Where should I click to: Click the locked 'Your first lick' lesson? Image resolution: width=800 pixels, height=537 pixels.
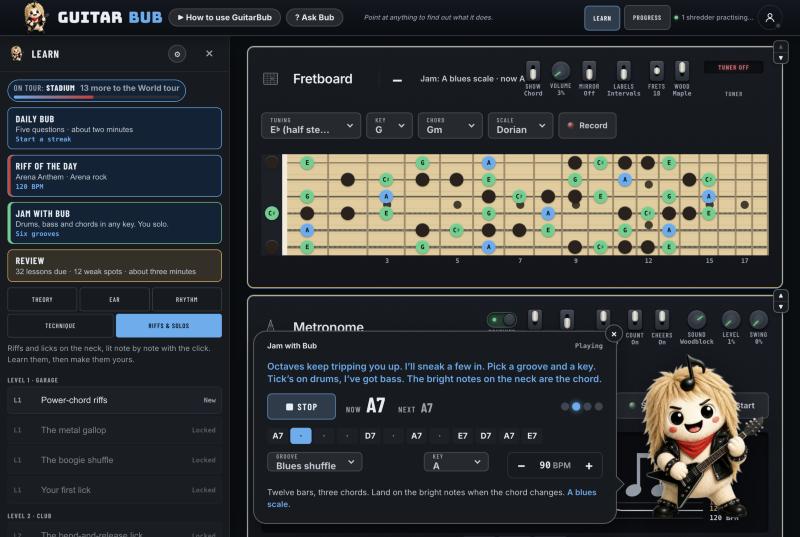pyautogui.click(x=114, y=490)
